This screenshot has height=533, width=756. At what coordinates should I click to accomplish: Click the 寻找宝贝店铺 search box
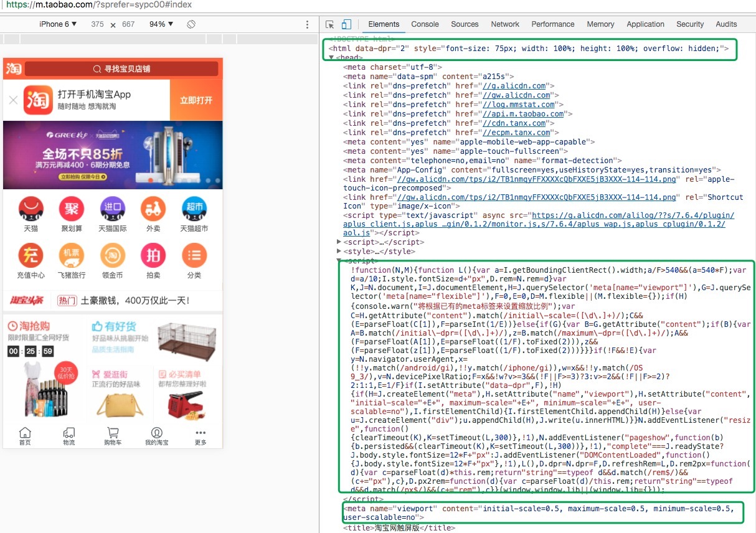121,68
